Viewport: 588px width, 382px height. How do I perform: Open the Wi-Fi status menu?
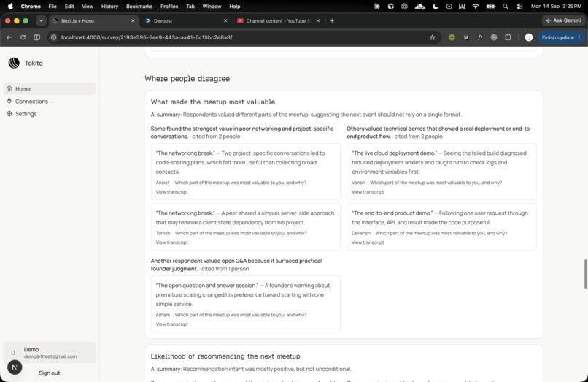pyautogui.click(x=476, y=6)
